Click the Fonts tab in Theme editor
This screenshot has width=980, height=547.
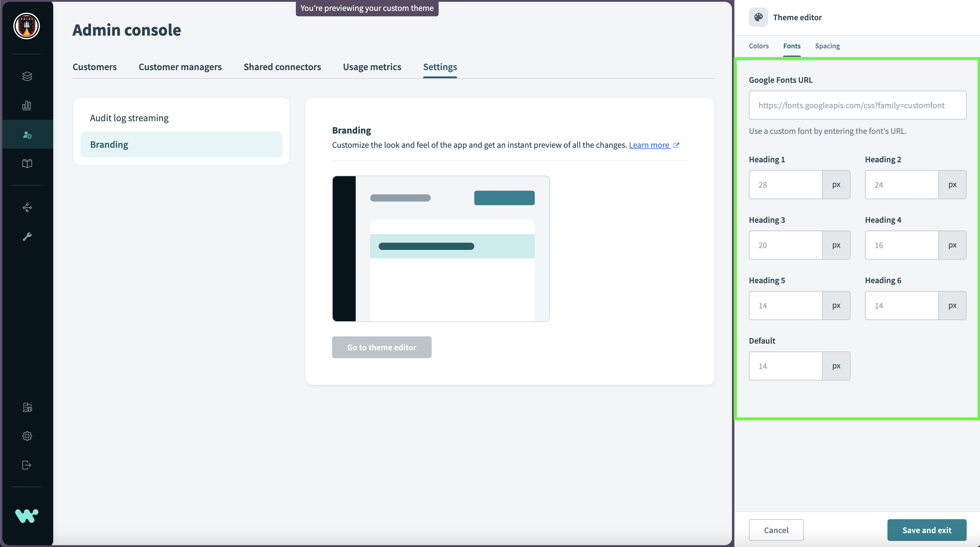[792, 46]
